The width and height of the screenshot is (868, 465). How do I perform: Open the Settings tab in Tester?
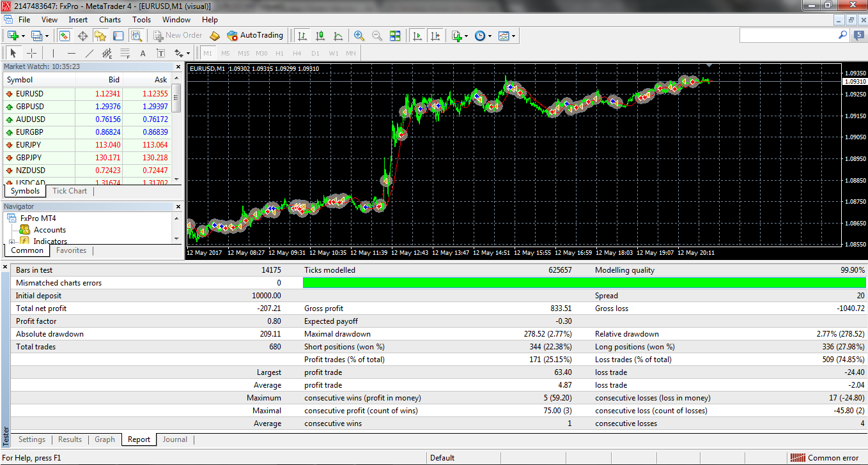pyautogui.click(x=32, y=439)
